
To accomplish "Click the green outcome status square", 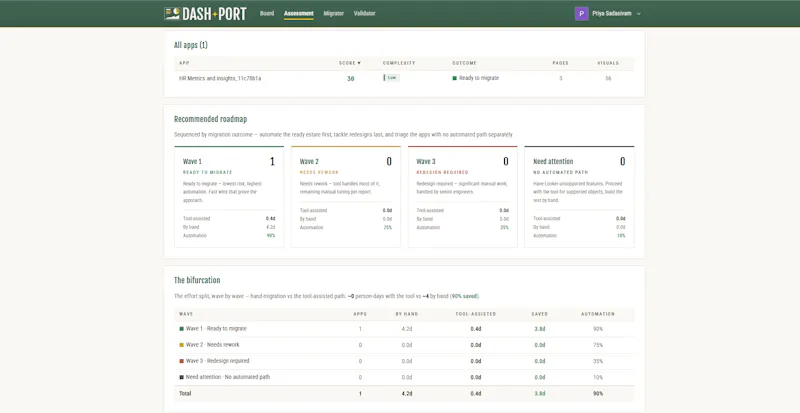I will coord(455,78).
